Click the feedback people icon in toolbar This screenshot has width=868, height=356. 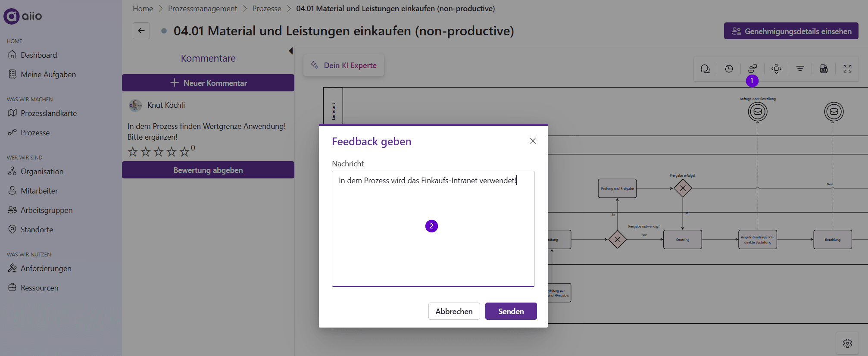point(752,69)
